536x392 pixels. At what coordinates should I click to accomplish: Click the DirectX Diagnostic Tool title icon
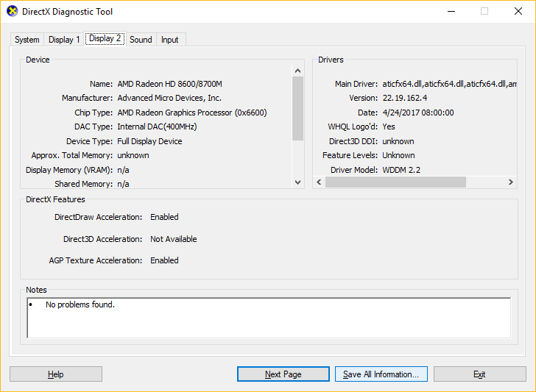click(13, 11)
